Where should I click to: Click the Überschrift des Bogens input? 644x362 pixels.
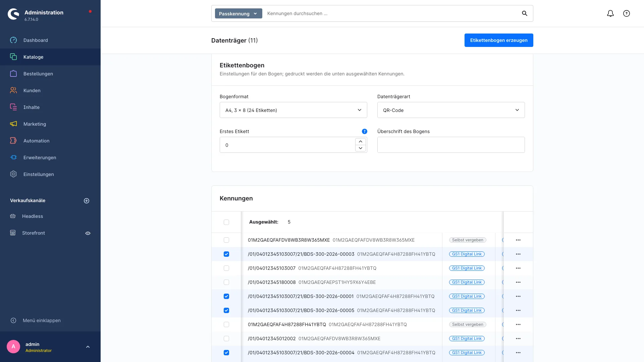[x=451, y=145]
